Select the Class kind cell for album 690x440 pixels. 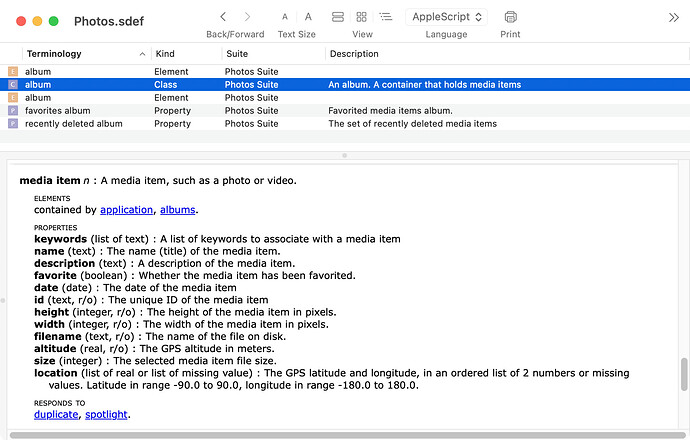click(x=165, y=84)
